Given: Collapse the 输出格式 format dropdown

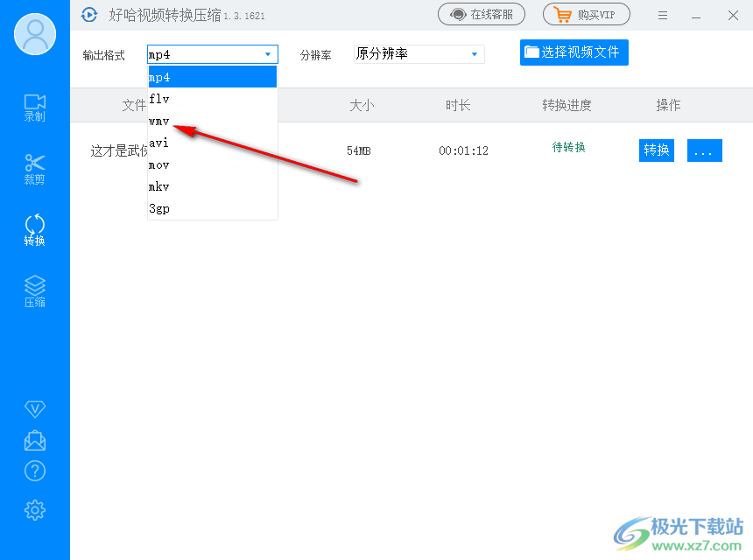Looking at the screenshot, I should (212, 54).
